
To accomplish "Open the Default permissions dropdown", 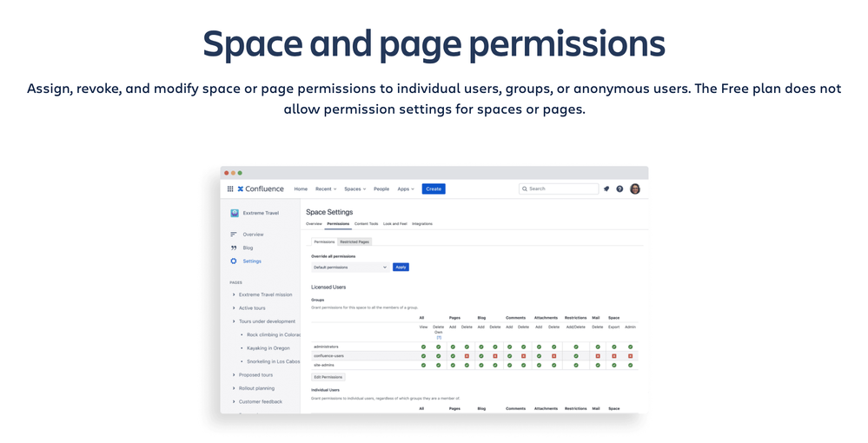I will click(x=350, y=267).
